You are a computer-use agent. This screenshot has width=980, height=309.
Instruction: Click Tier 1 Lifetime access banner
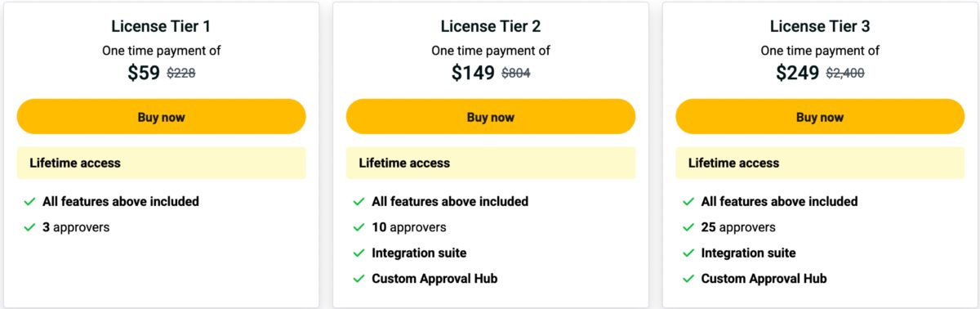click(x=161, y=163)
